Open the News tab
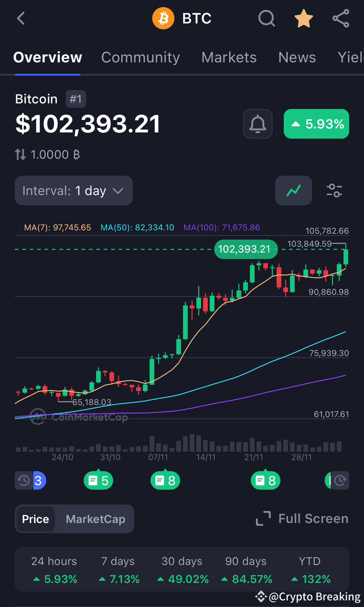 [x=297, y=57]
